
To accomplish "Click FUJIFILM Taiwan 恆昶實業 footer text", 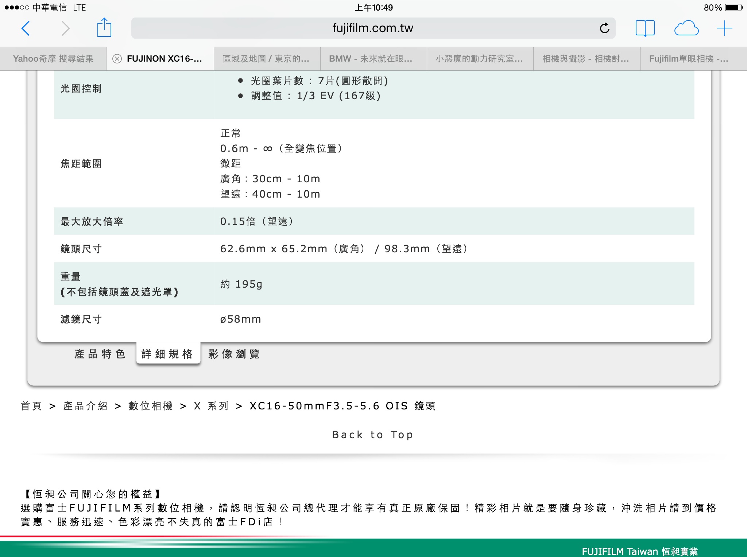I will pos(640,551).
